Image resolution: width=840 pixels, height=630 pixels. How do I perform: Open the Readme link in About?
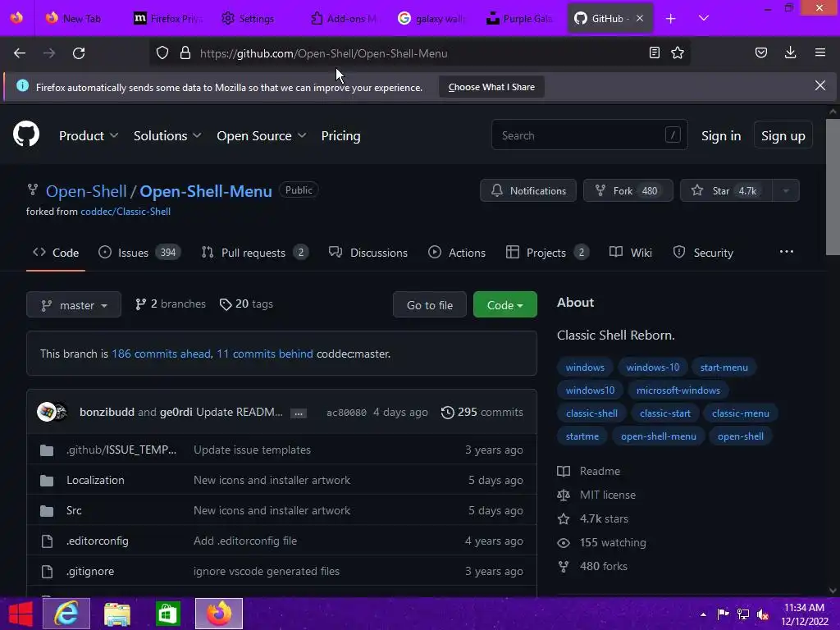click(x=588, y=472)
